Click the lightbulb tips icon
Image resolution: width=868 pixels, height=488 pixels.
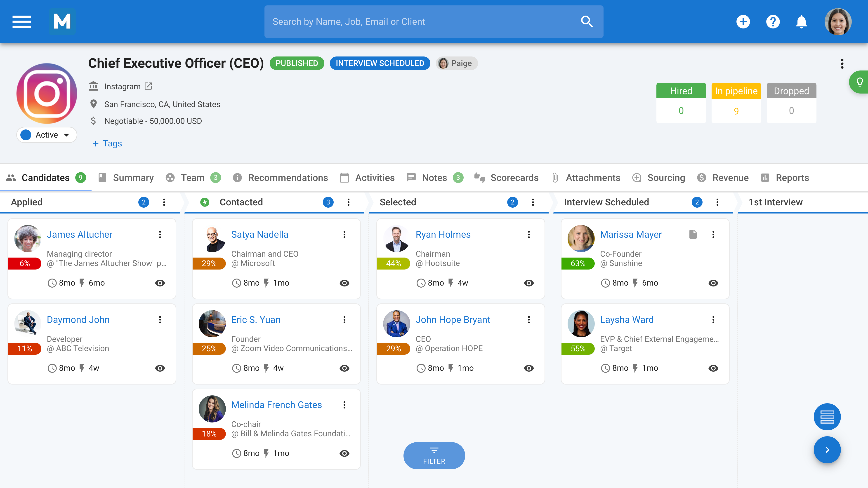pos(859,82)
